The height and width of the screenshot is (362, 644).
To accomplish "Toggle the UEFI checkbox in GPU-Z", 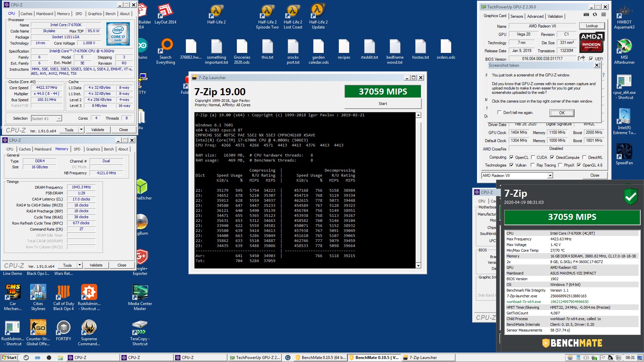I will click(x=591, y=59).
